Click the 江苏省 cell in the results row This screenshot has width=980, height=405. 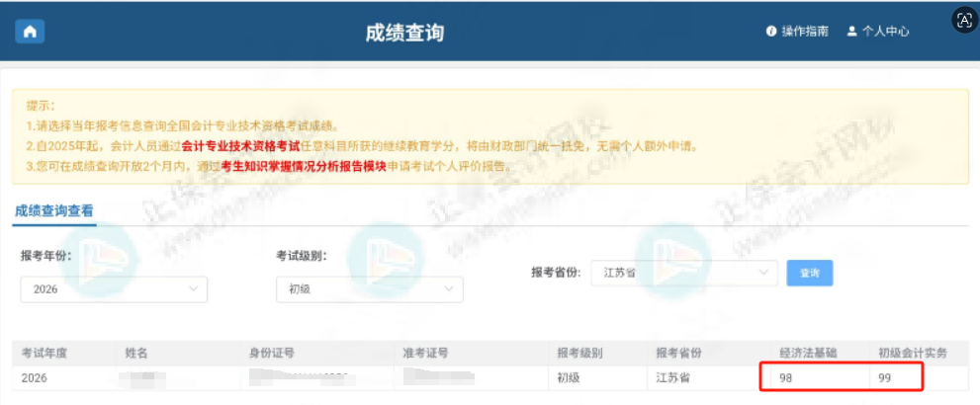click(x=672, y=378)
